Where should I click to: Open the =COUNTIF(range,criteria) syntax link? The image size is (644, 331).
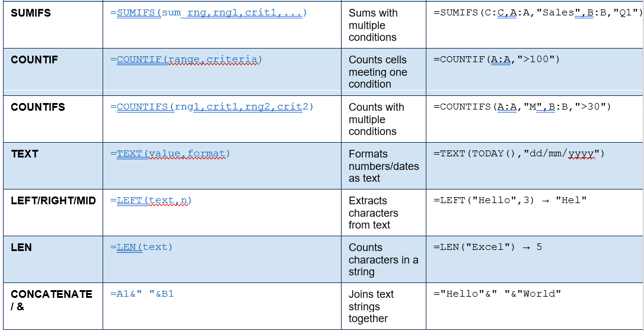[x=186, y=59]
